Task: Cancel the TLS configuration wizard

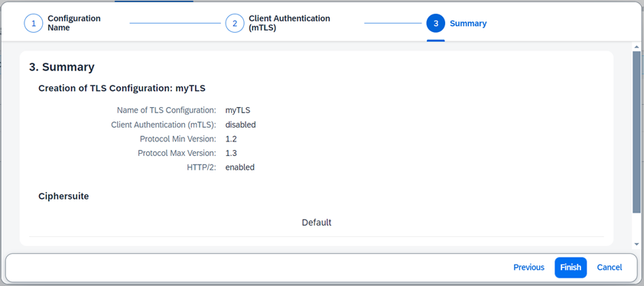Action: 610,268
